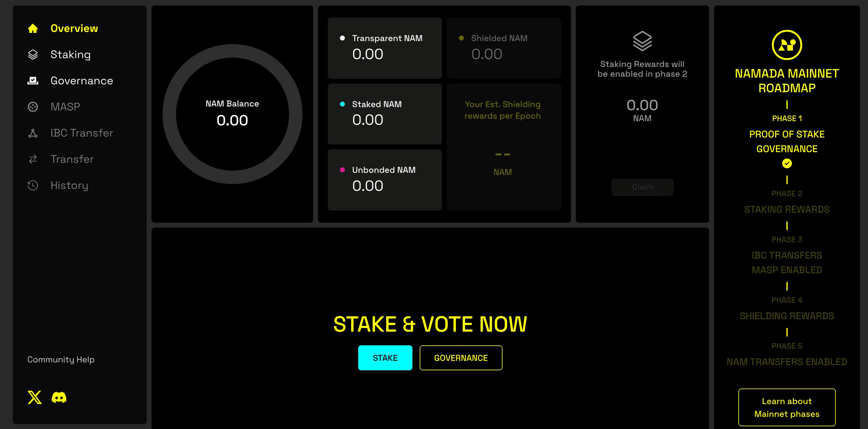The image size is (868, 429).
Task: Click the Claim NAM rewards button
Action: point(642,187)
